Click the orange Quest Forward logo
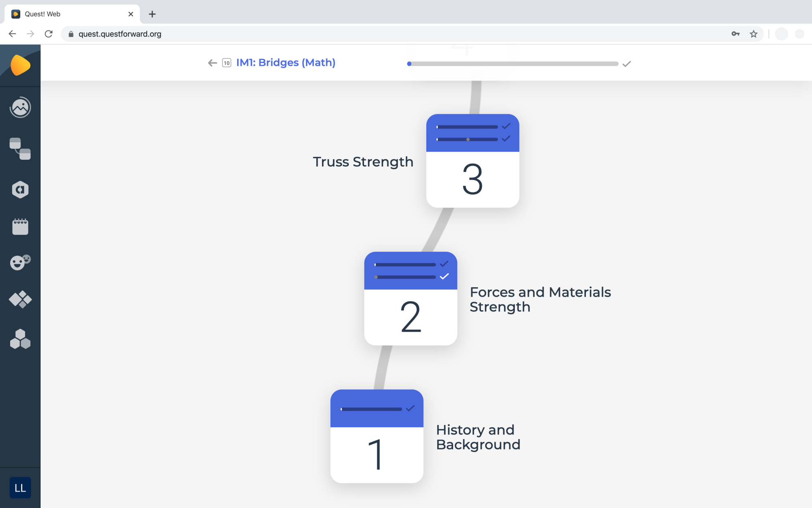Screen dimensions: 812x508 pyautogui.click(x=20, y=65)
